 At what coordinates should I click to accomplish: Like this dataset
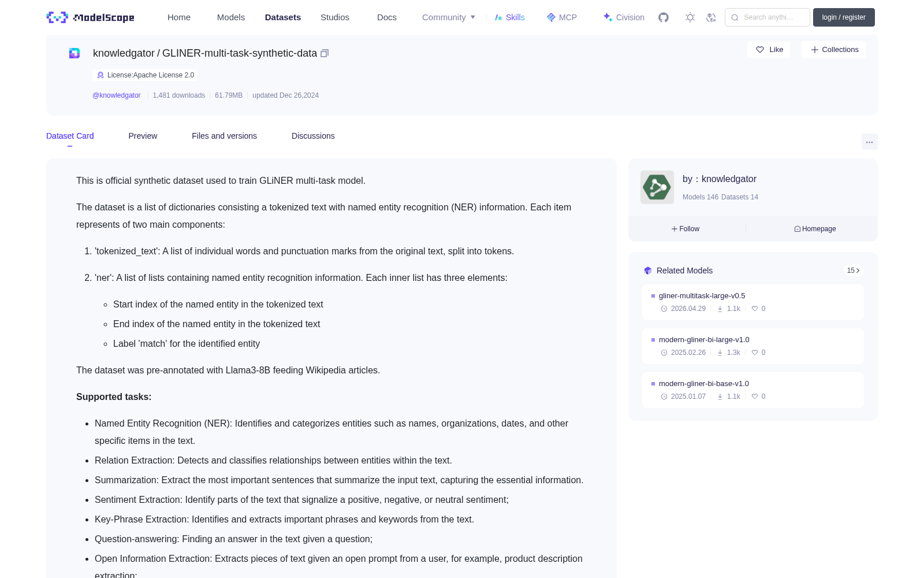pyautogui.click(x=769, y=50)
